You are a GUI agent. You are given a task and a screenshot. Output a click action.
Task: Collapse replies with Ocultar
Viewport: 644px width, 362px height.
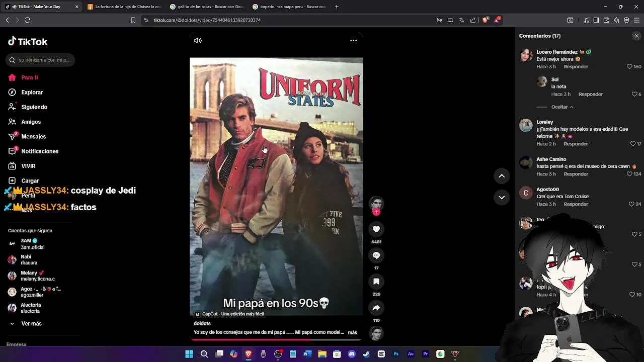click(562, 107)
